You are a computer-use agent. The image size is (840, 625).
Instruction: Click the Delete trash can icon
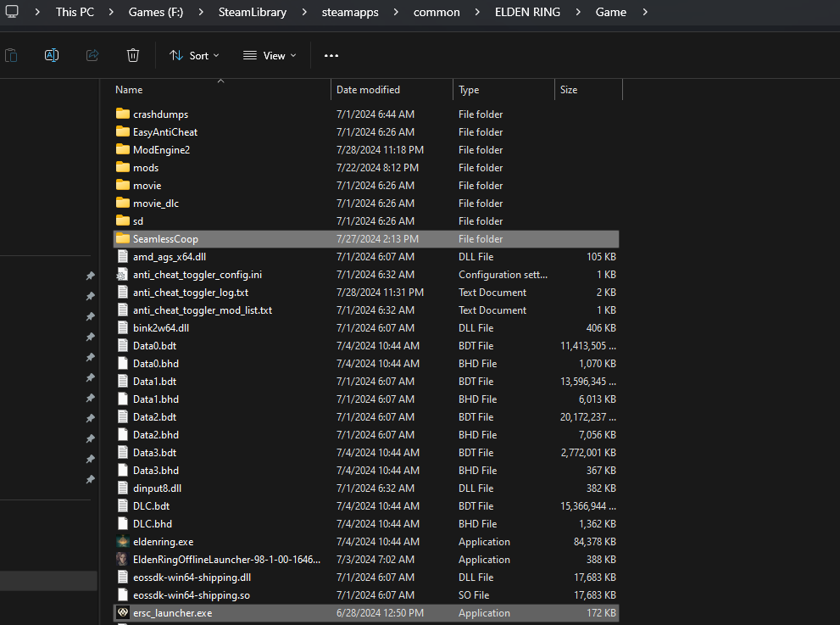click(133, 55)
